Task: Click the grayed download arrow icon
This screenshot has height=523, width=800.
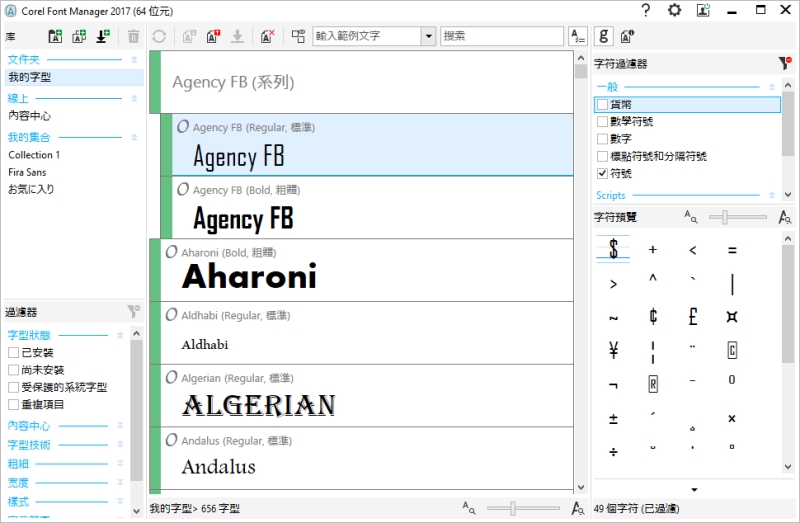Action: 237,36
